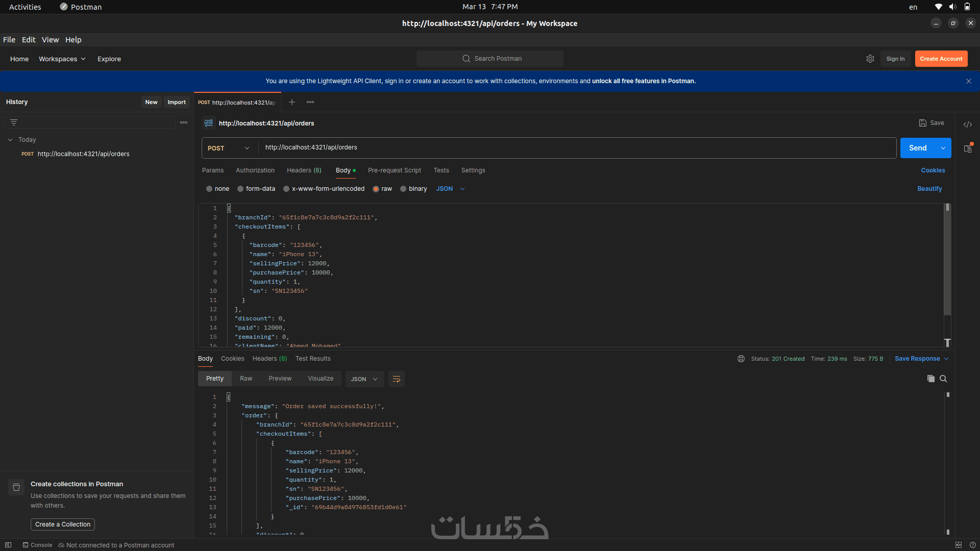Click the request URL input field
This screenshot has width=980, height=551.
577,148
